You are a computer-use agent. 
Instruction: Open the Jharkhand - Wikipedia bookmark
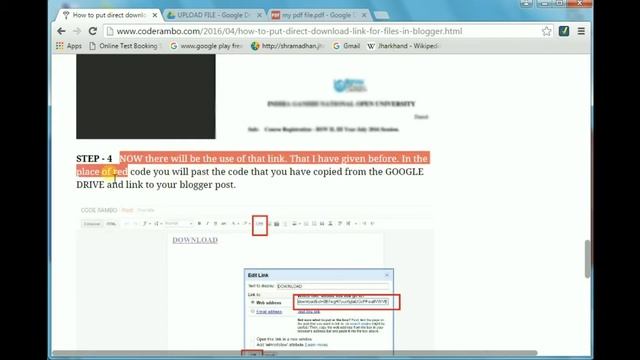coord(403,46)
